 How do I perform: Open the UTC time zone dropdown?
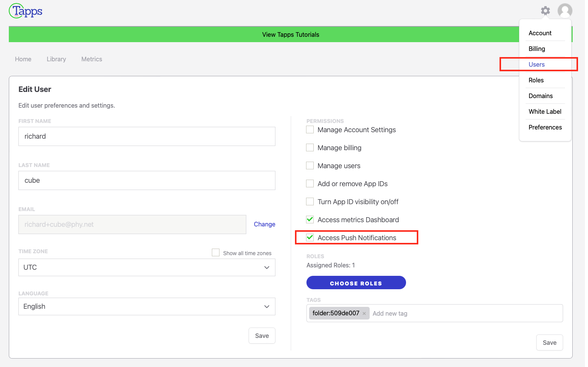147,267
